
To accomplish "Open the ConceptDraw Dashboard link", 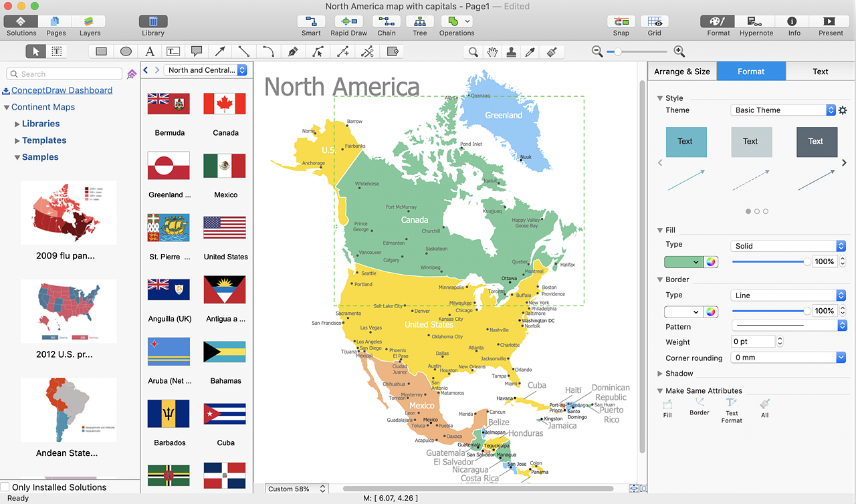I will 62,90.
